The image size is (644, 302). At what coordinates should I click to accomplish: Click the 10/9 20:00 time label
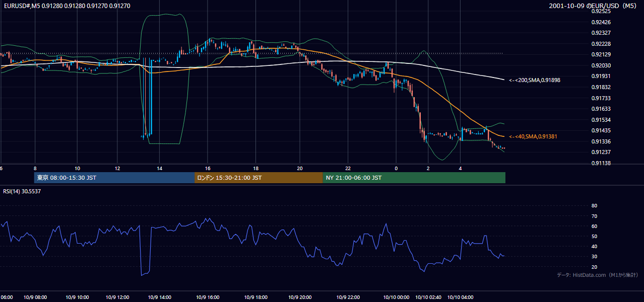[300, 297]
